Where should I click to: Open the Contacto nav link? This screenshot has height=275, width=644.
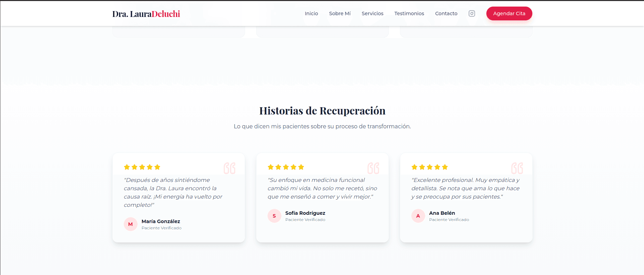(446, 13)
